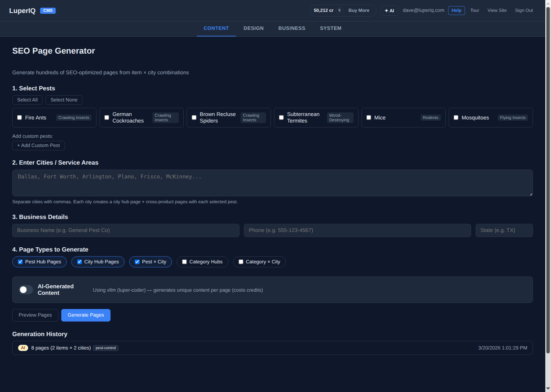551x392 pixels.
Task: Click the Help button in the header
Action: point(456,10)
